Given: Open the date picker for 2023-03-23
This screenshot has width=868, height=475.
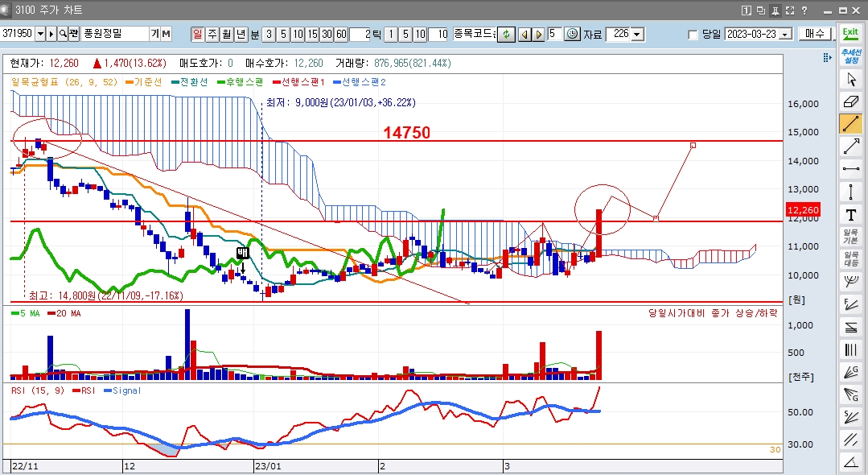Looking at the screenshot, I should click(x=785, y=35).
